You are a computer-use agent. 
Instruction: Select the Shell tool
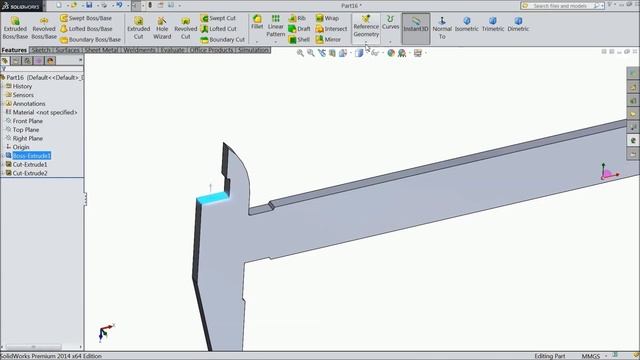click(x=299, y=40)
